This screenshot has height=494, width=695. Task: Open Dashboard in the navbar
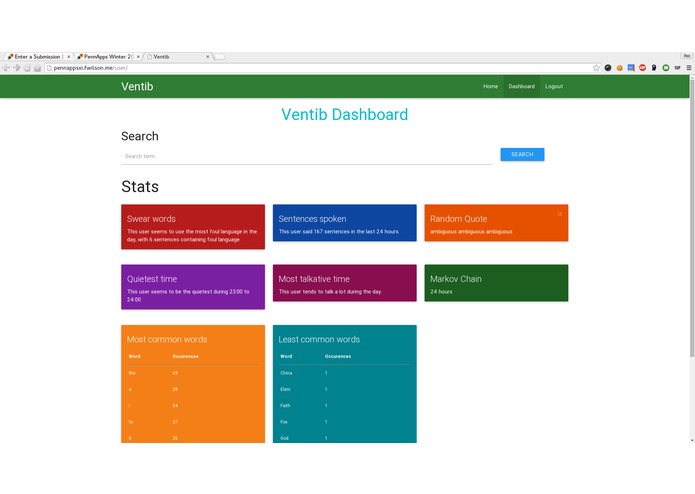pos(521,86)
